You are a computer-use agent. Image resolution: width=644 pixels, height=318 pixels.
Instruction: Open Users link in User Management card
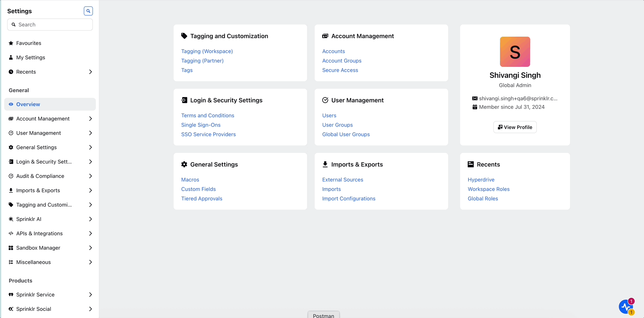coord(329,116)
